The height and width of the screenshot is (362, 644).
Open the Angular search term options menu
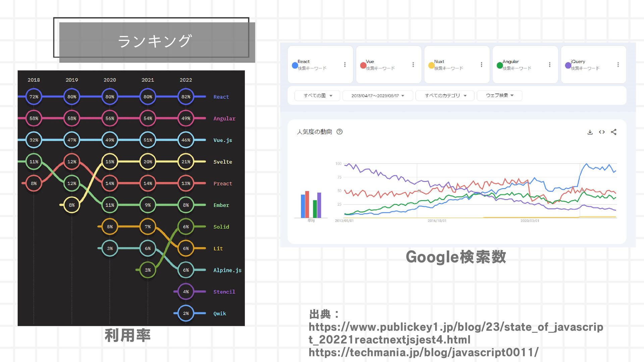click(x=550, y=65)
